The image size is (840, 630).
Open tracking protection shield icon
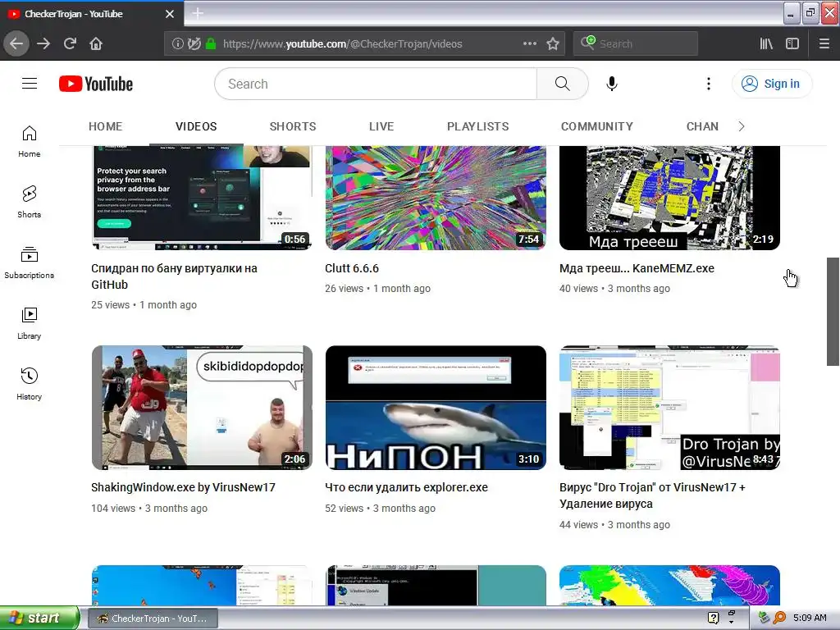click(194, 44)
